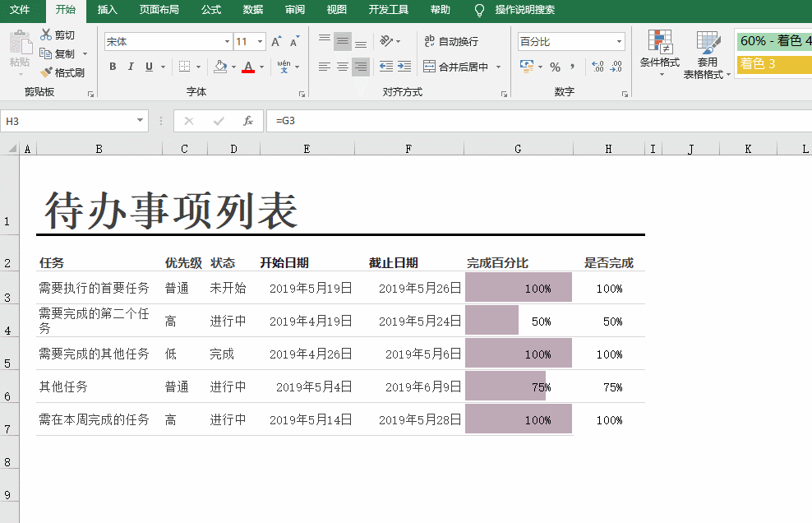Image resolution: width=812 pixels, height=523 pixels.
Task: Expand font color dropdown arrow
Action: coord(261,67)
